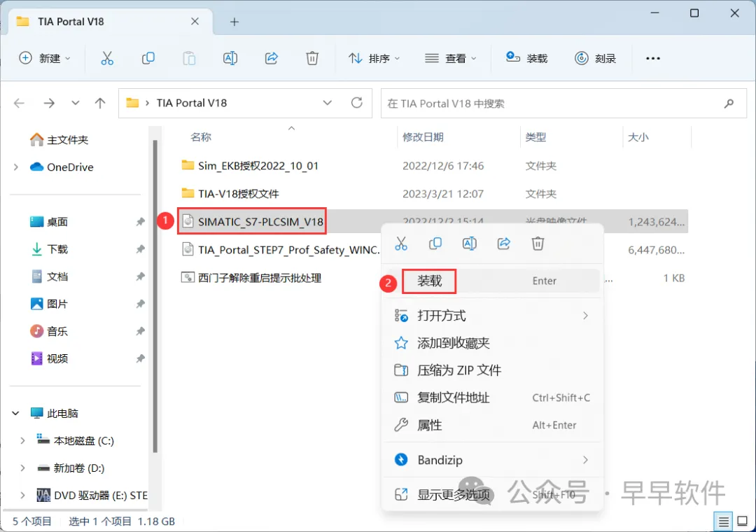Switch to details view icon in status bar

723,521
